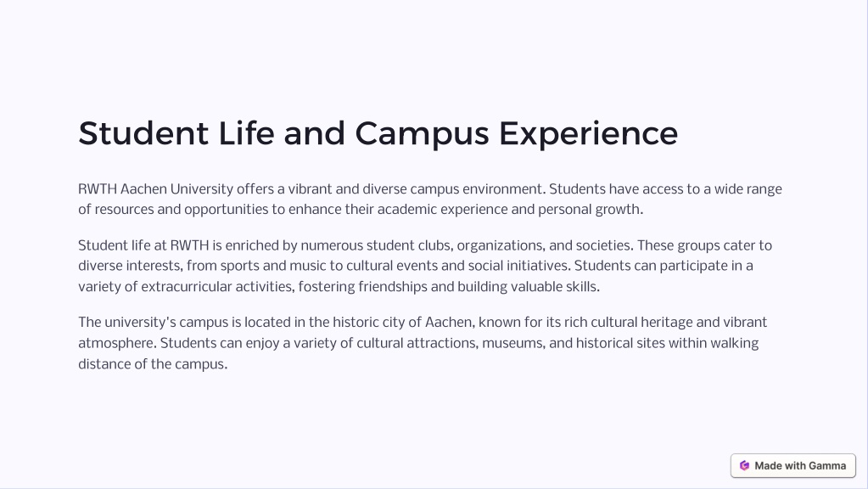The width and height of the screenshot is (868, 489).
Task: Click the text distance of the campus
Action: click(152, 364)
